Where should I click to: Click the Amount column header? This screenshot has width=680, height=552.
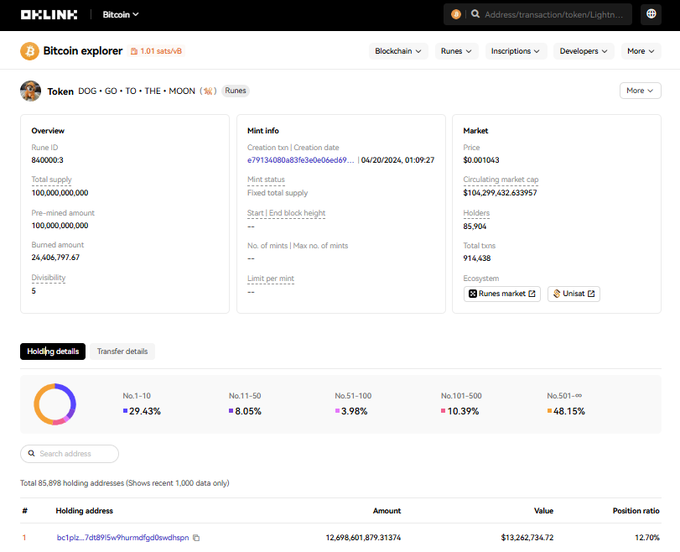387,511
